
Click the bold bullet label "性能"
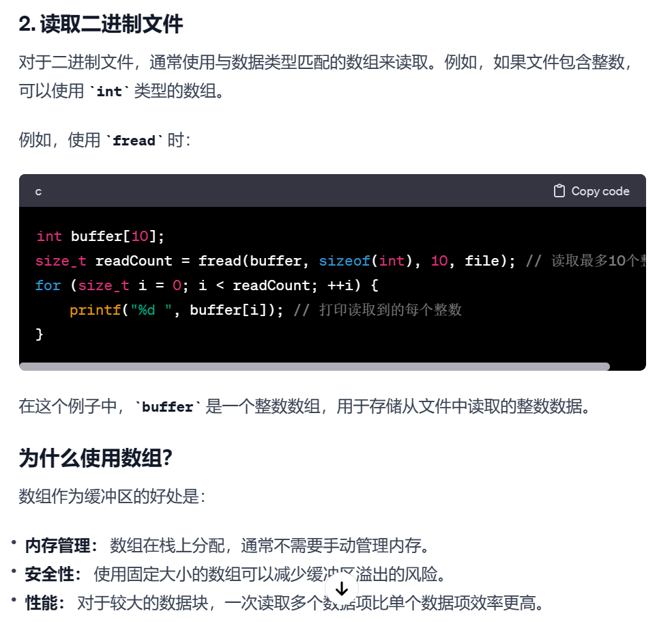pyautogui.click(x=42, y=603)
